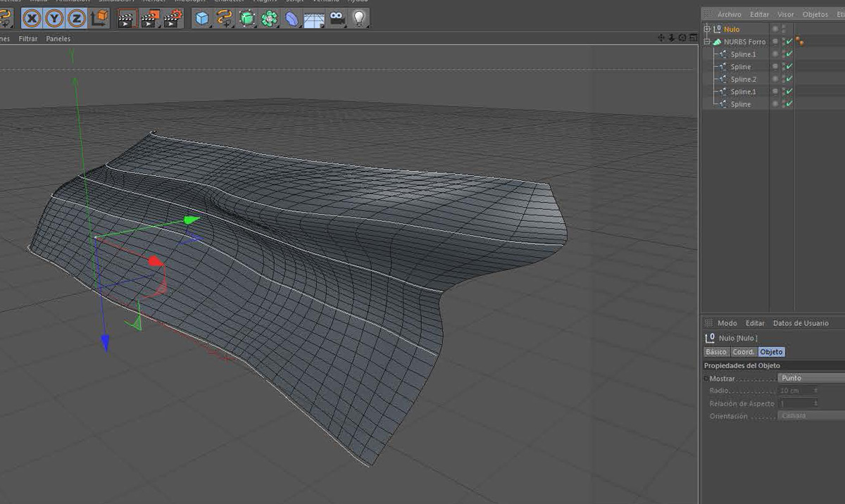Image resolution: width=845 pixels, height=504 pixels.
Task: Open Editar menu next to Modo
Action: [x=755, y=323]
